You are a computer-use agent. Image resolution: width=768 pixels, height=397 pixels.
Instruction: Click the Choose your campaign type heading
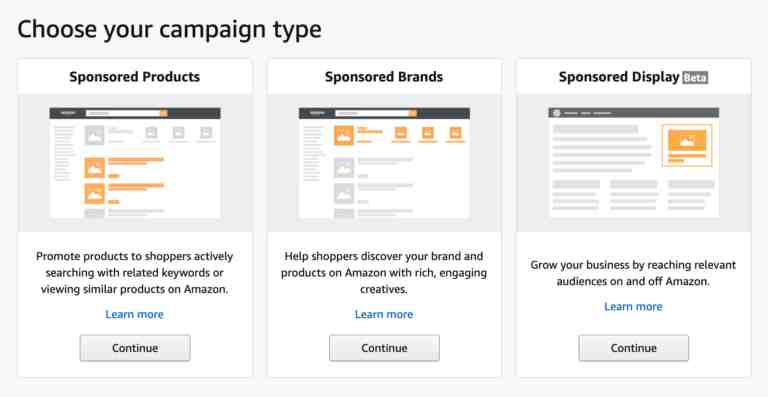coord(169,29)
